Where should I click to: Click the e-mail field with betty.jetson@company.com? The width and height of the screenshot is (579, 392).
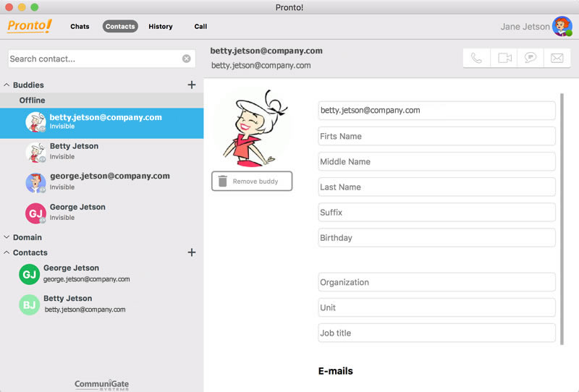click(x=436, y=111)
